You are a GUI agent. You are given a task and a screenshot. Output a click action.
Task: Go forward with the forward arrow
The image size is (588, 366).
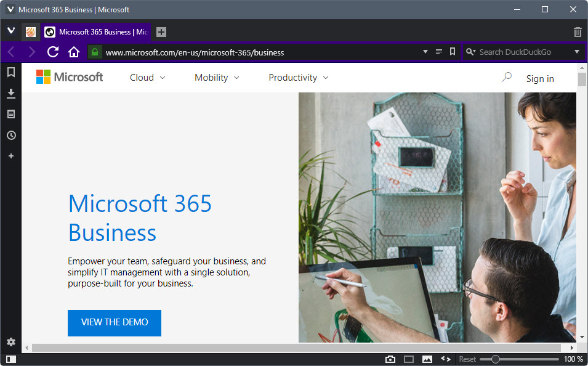(32, 52)
